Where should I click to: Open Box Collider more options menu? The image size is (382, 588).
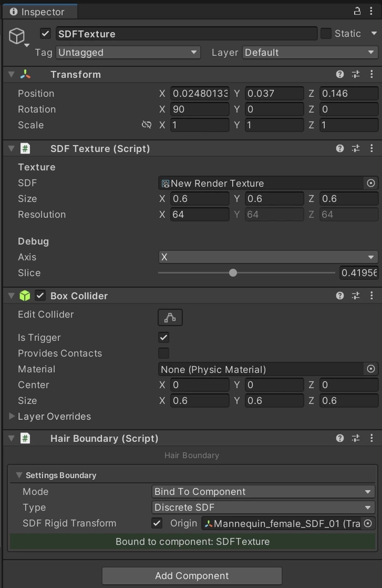[x=371, y=296]
